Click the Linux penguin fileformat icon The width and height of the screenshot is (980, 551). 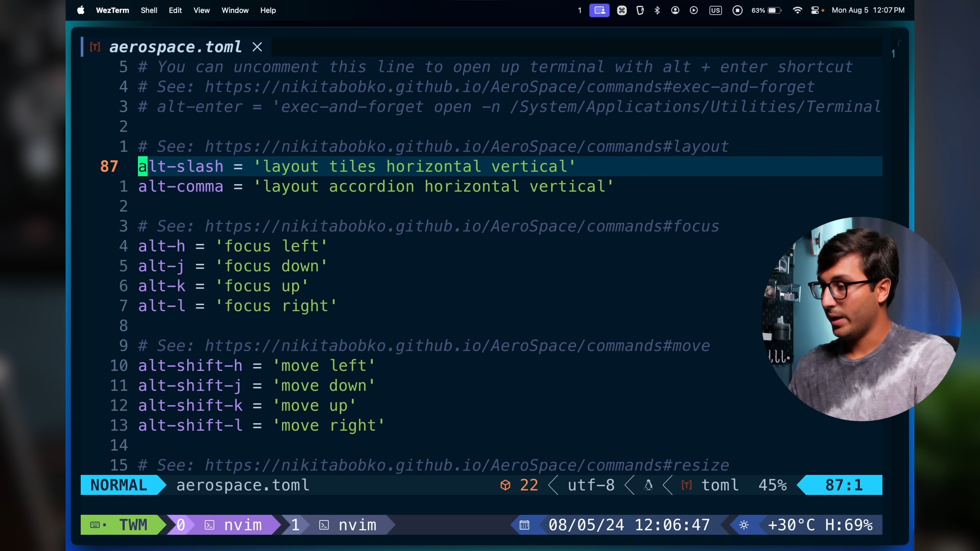coord(648,485)
